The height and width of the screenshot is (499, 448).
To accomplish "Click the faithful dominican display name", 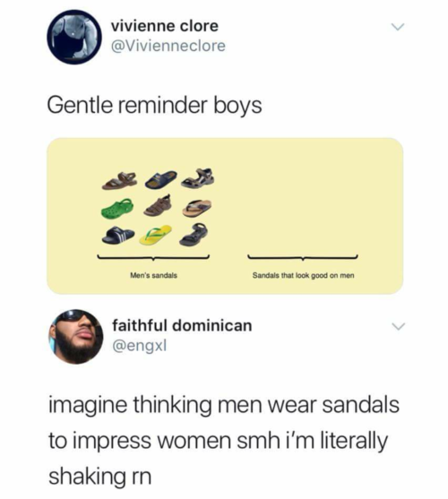I will [182, 325].
